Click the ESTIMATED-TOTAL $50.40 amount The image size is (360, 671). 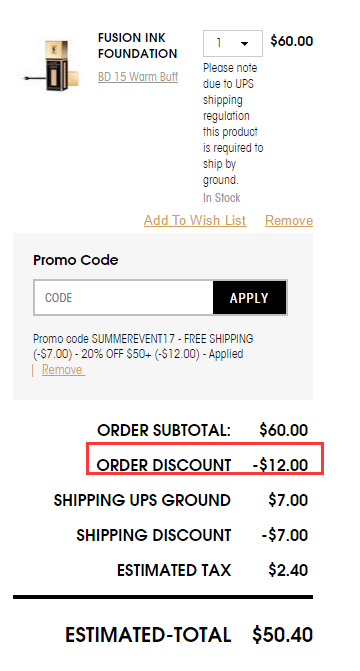click(x=283, y=635)
